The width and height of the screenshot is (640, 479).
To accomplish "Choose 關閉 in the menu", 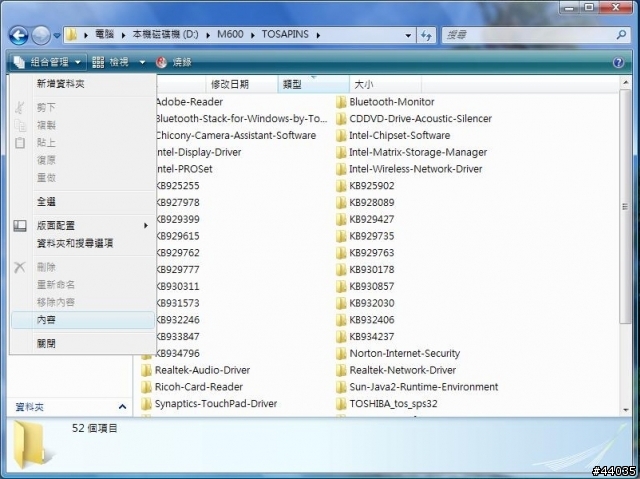I will click(x=83, y=344).
